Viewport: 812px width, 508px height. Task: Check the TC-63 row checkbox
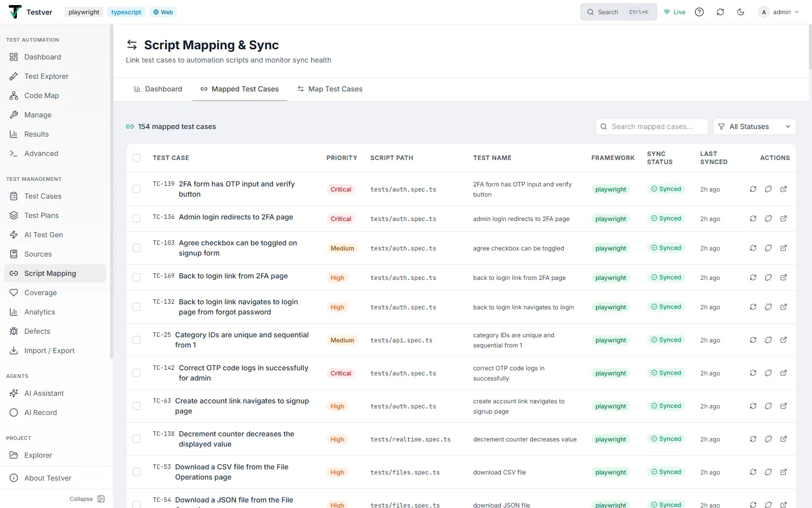137,406
